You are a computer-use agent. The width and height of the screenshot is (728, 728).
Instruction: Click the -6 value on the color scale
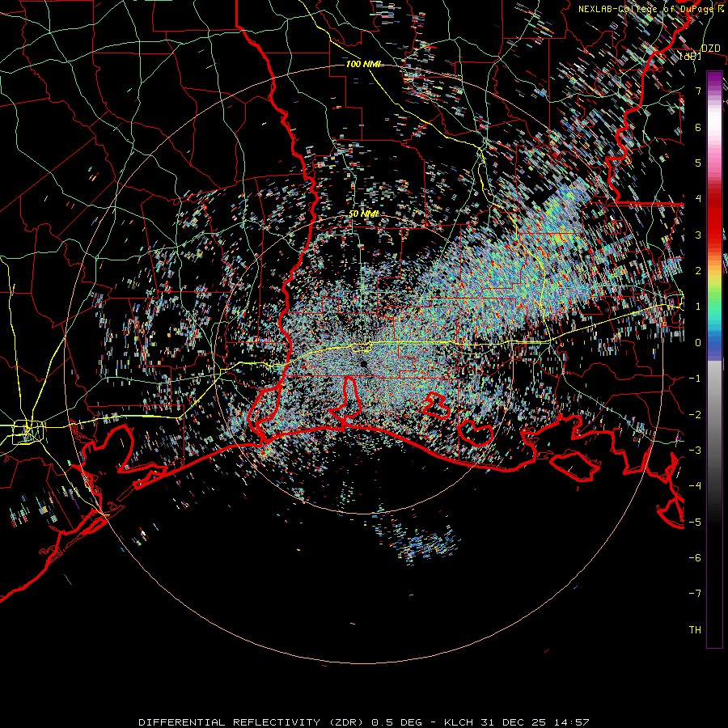(695, 558)
